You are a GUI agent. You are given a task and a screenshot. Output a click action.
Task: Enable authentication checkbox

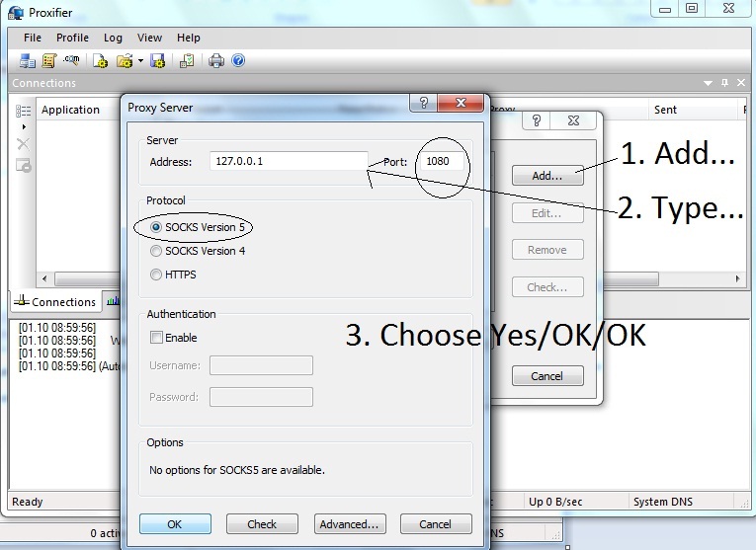[x=156, y=337]
